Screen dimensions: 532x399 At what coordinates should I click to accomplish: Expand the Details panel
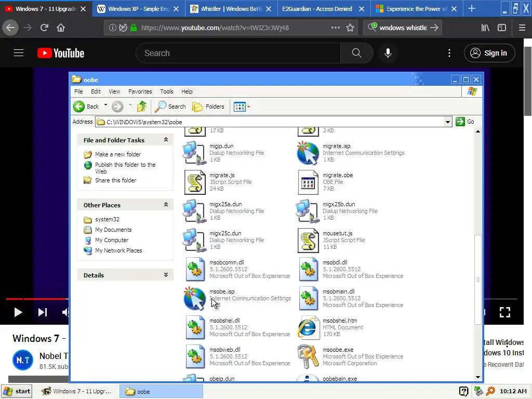click(x=166, y=274)
